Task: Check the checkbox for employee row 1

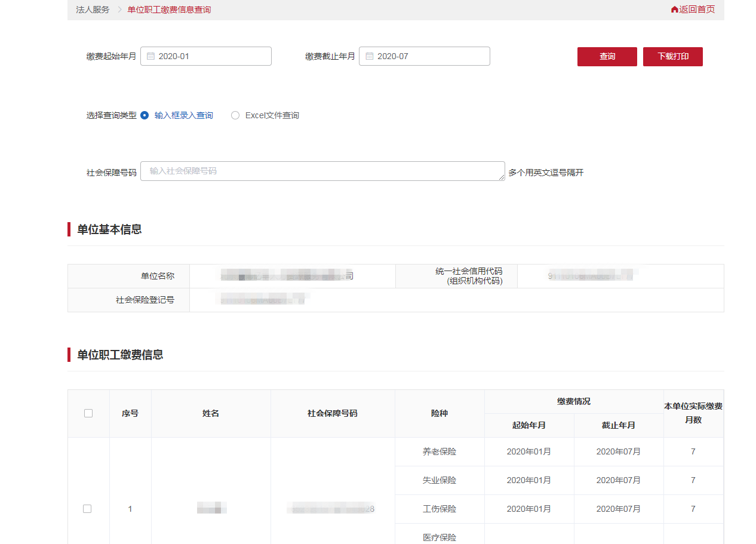Action: point(88,509)
